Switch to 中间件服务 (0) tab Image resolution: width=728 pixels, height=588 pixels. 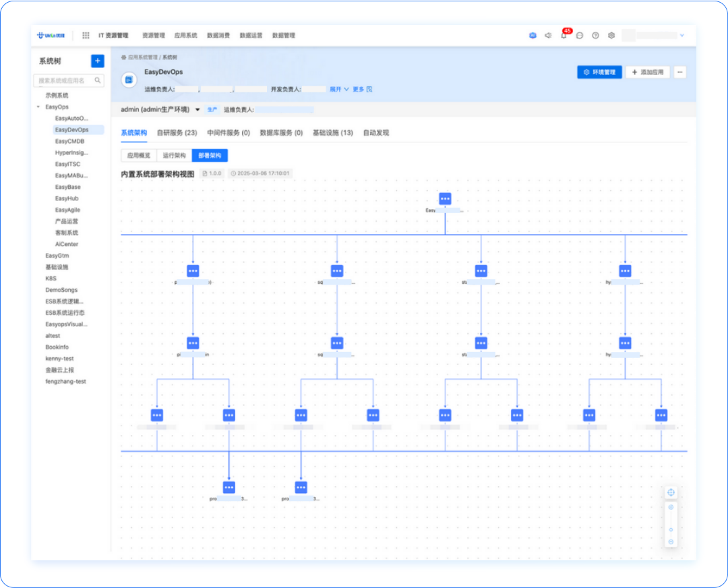click(x=229, y=133)
